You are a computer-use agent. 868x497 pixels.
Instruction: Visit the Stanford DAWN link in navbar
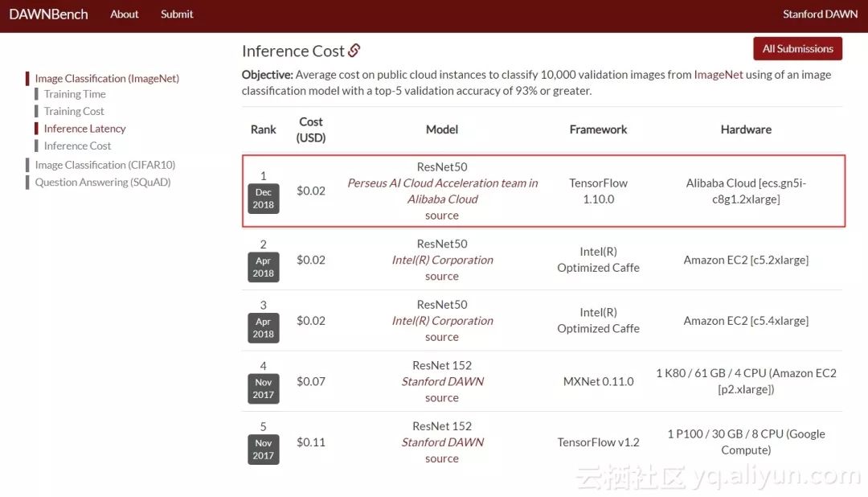(820, 14)
